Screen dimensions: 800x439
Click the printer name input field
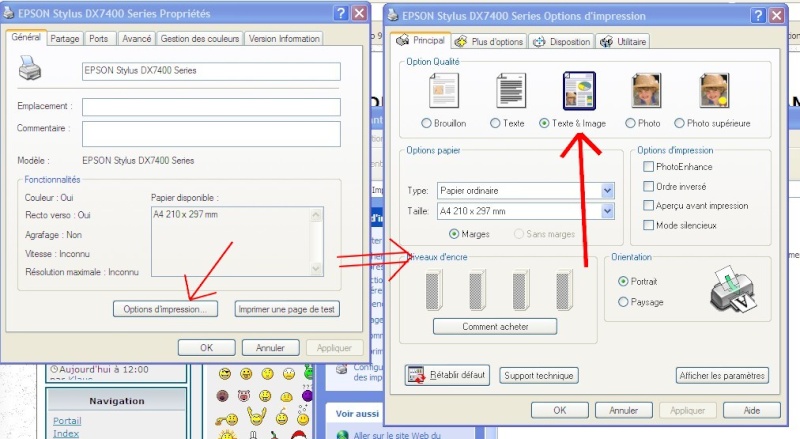click(x=211, y=71)
